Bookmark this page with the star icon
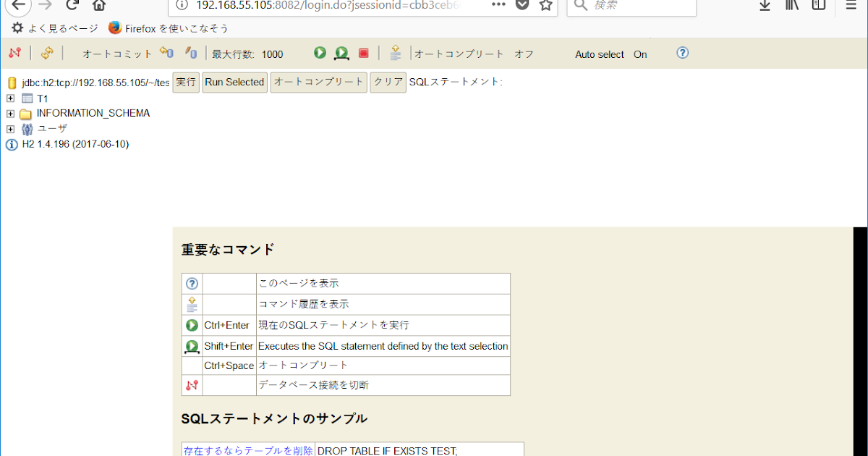 545,5
